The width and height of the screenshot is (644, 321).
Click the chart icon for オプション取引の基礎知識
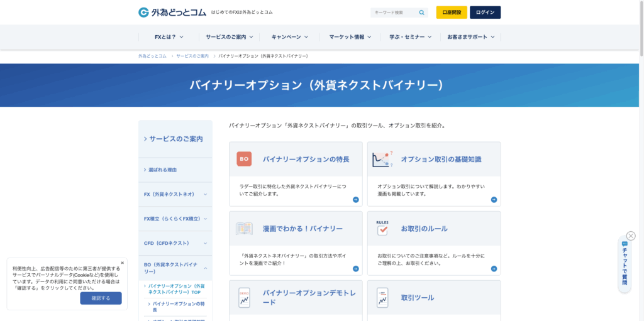pos(382,159)
